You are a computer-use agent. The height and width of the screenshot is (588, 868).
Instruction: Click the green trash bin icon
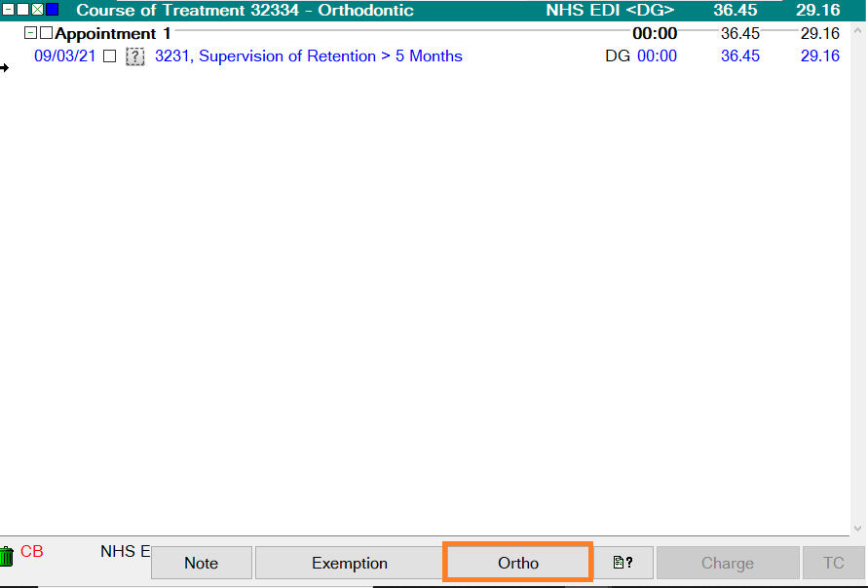click(x=7, y=556)
